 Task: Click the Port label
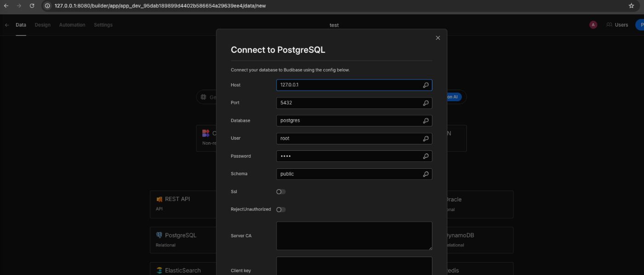pyautogui.click(x=235, y=103)
